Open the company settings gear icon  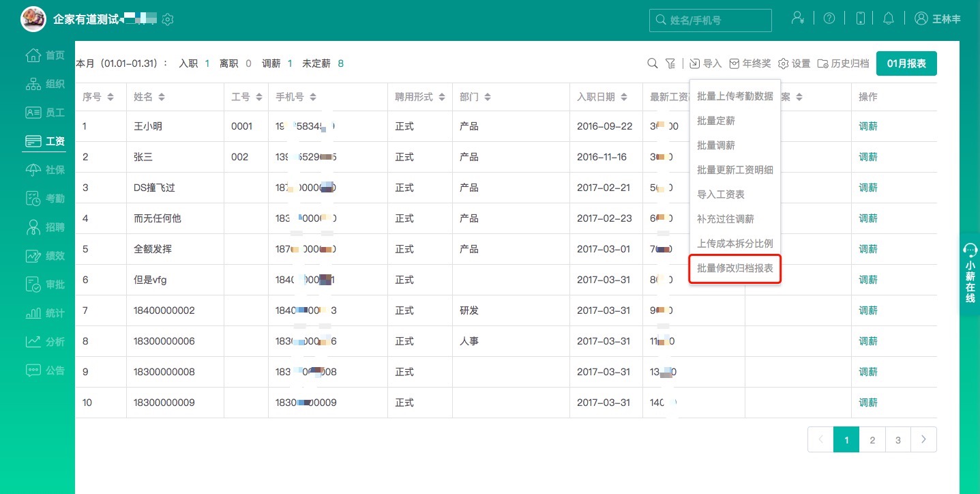pyautogui.click(x=168, y=19)
